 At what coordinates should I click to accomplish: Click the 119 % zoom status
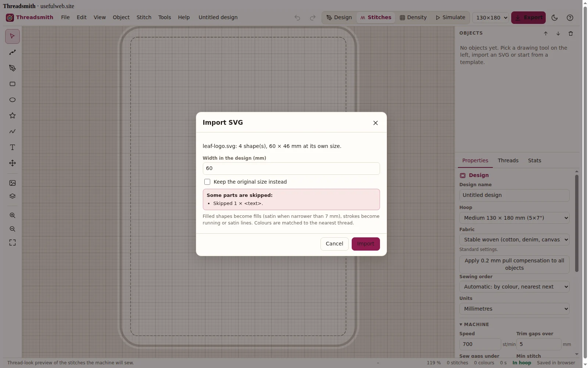pos(434,363)
